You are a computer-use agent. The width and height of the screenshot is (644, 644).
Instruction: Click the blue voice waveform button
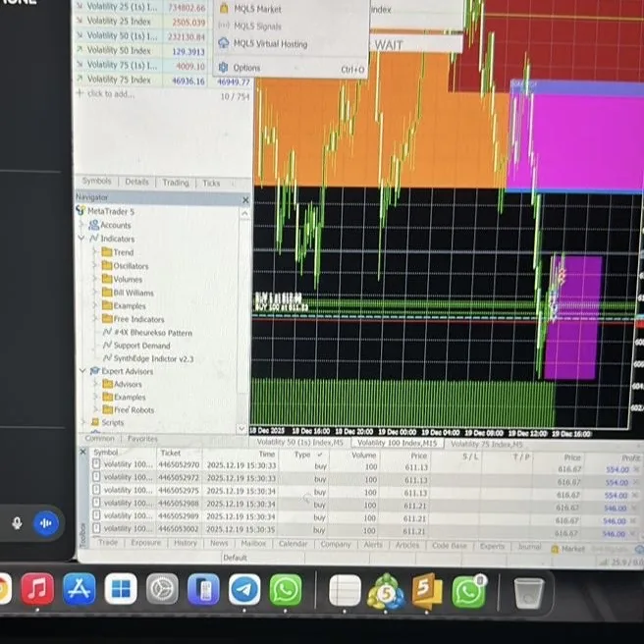(x=45, y=523)
